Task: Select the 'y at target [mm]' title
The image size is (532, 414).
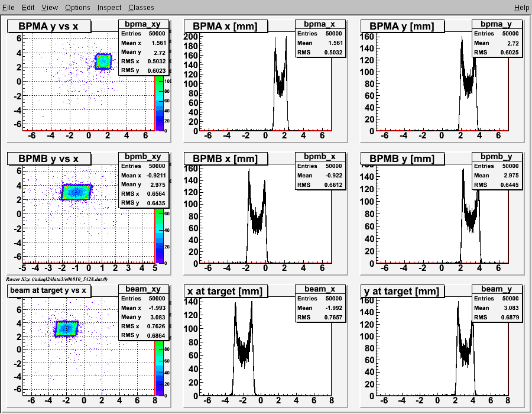Action: 403,291
